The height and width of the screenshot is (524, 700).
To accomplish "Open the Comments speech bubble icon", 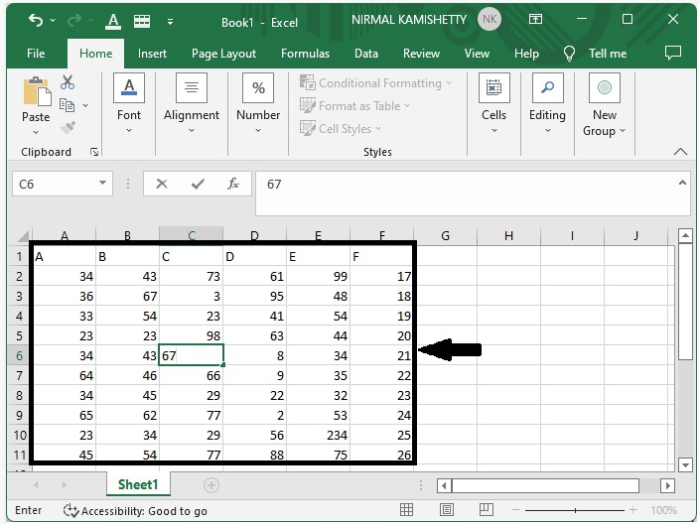I will pyautogui.click(x=673, y=53).
